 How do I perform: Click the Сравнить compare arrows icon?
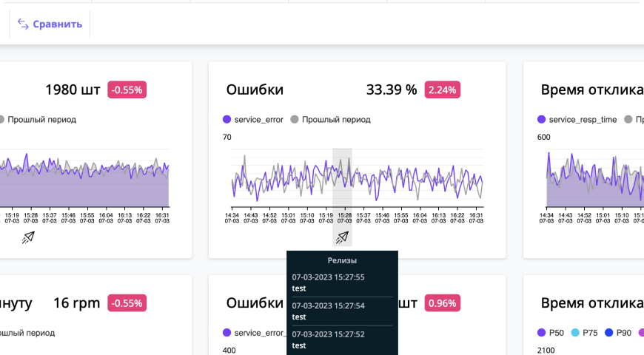click(x=23, y=24)
